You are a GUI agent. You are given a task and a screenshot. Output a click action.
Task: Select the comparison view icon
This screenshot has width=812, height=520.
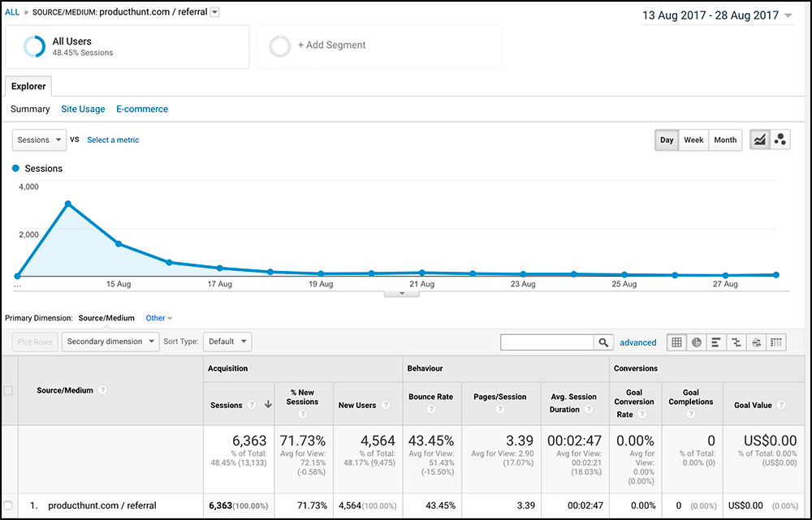736,342
